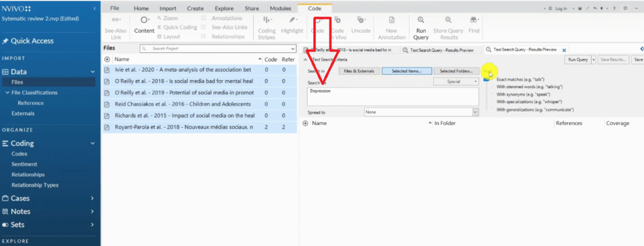Click the Save Results... button

pyautogui.click(x=613, y=60)
